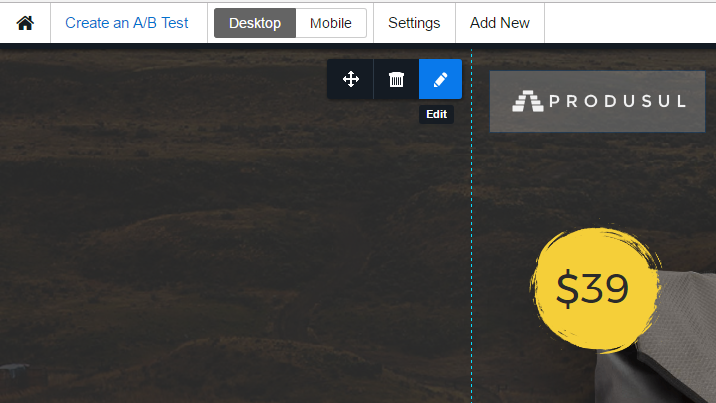Open the Add New menu
This screenshot has width=716, height=403.
(x=500, y=23)
